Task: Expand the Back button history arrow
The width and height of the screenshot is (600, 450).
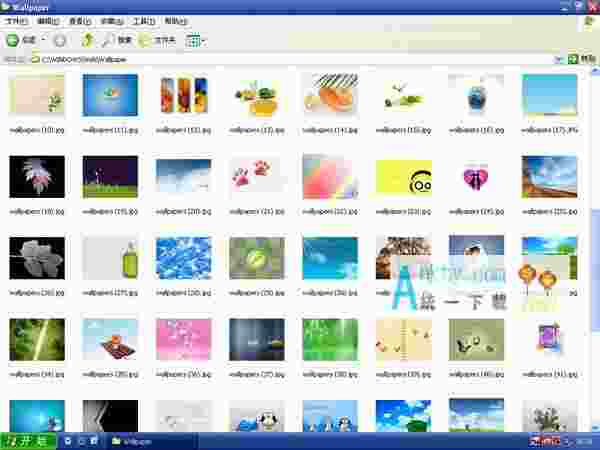Action: tap(43, 40)
